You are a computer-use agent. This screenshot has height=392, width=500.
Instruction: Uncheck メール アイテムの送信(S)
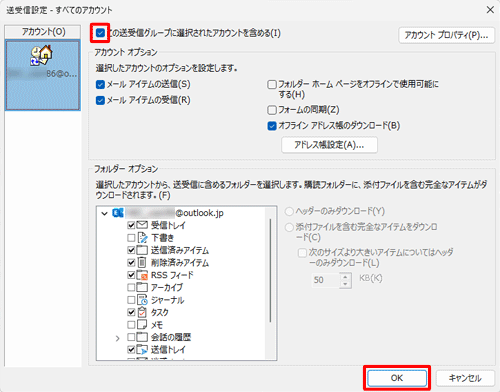click(100, 84)
